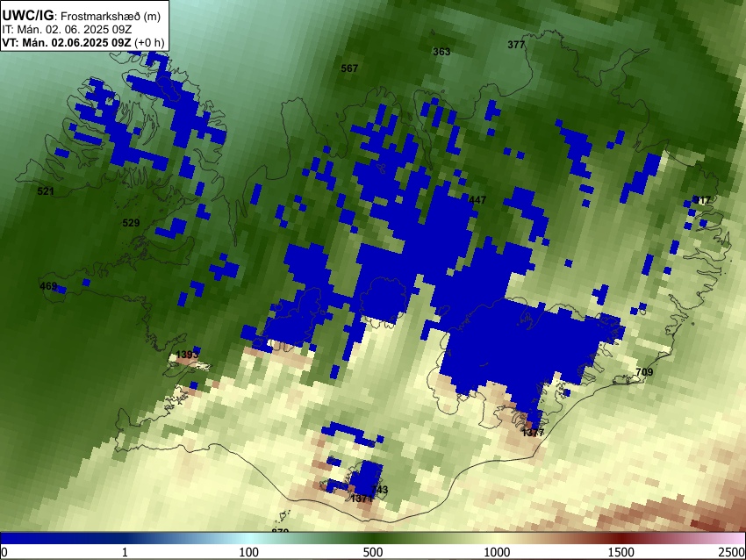The height and width of the screenshot is (560, 746).
Task: Select the 'VT: Mán. 02.06.2025 09Z' line
Action: click(x=67, y=42)
